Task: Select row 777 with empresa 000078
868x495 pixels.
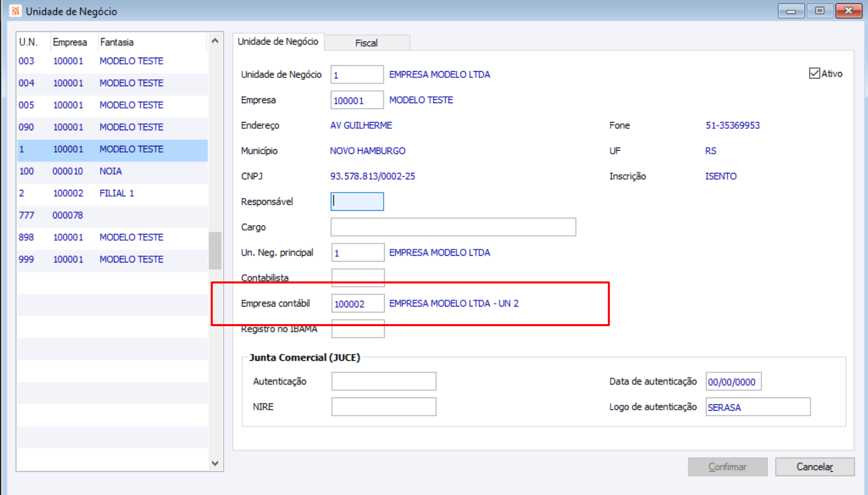Action: (x=112, y=215)
